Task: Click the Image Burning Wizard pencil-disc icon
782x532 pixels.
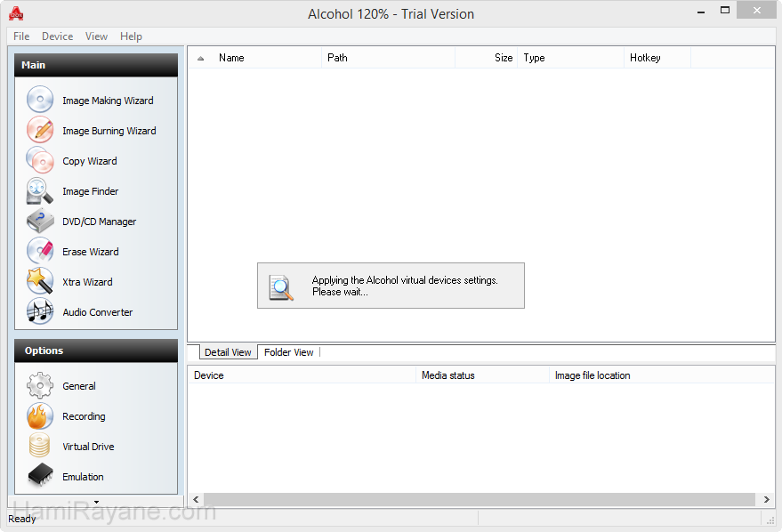Action: (x=40, y=130)
